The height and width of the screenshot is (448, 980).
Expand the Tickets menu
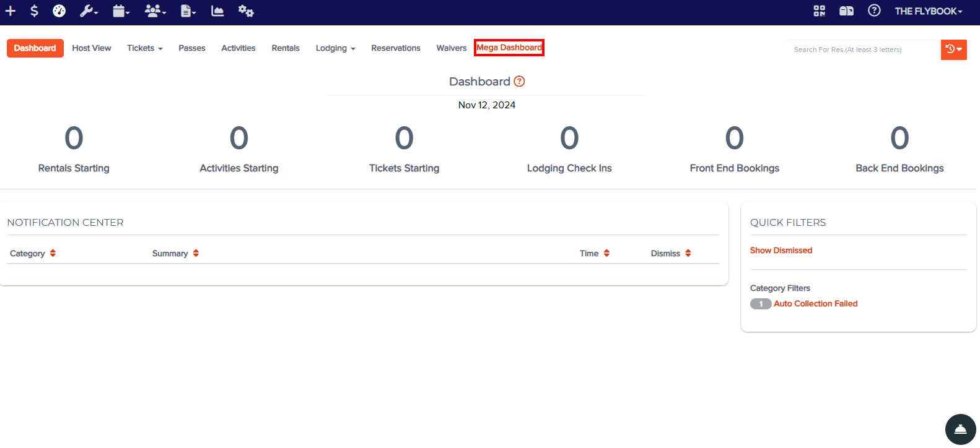tap(145, 48)
